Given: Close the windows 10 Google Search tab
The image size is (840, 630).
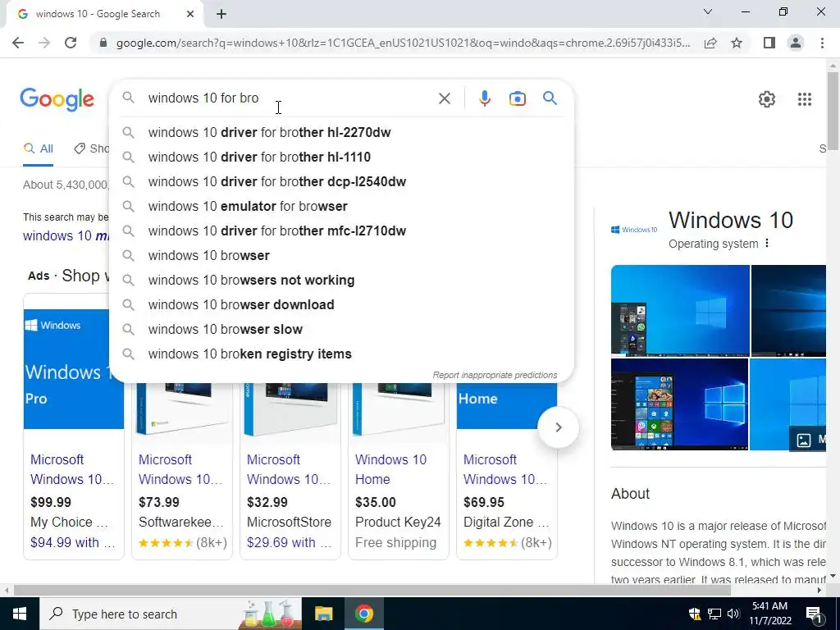Looking at the screenshot, I should pos(190,14).
